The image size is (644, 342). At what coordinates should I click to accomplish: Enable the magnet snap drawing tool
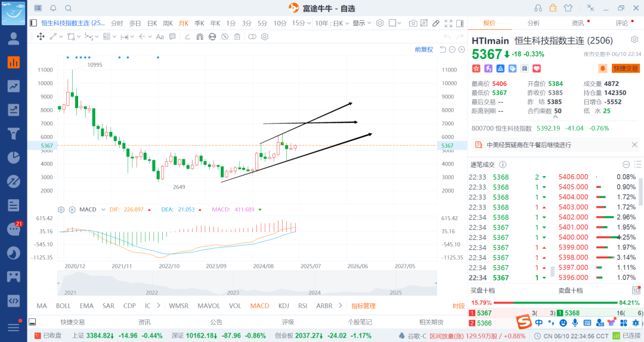pos(200,36)
